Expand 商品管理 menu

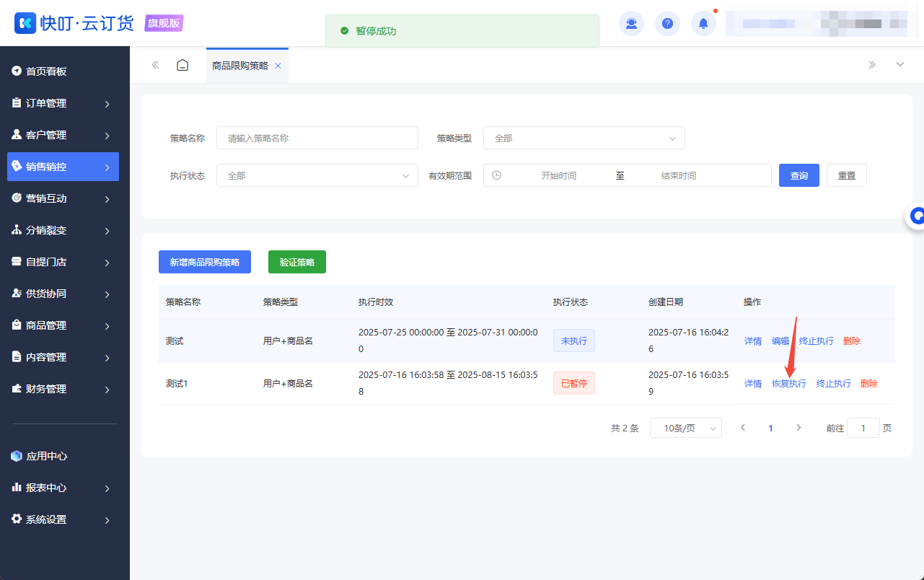click(63, 325)
